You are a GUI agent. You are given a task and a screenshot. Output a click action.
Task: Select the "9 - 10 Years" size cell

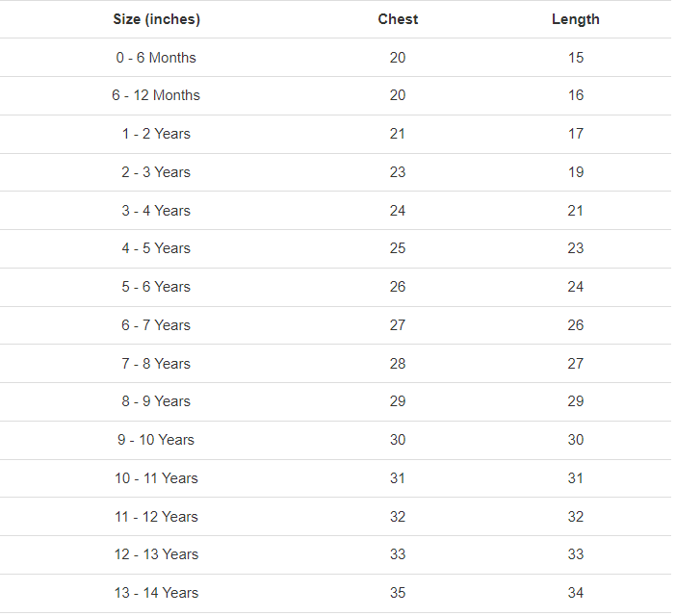coord(156,440)
